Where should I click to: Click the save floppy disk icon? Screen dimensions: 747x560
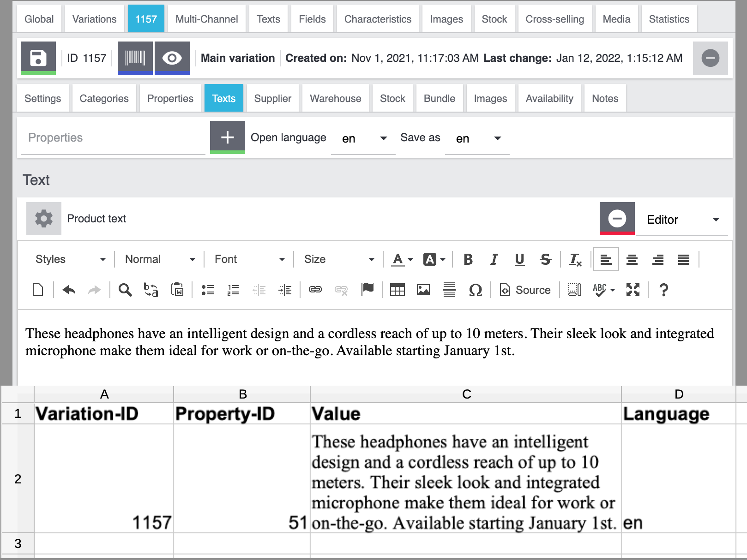38,58
